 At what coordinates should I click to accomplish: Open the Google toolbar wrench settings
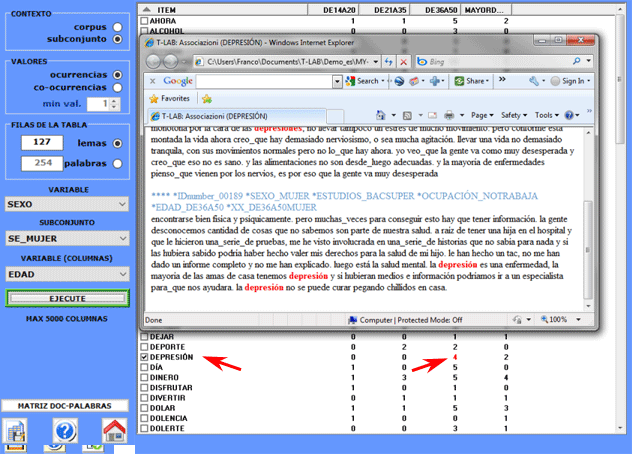pyautogui.click(x=534, y=81)
